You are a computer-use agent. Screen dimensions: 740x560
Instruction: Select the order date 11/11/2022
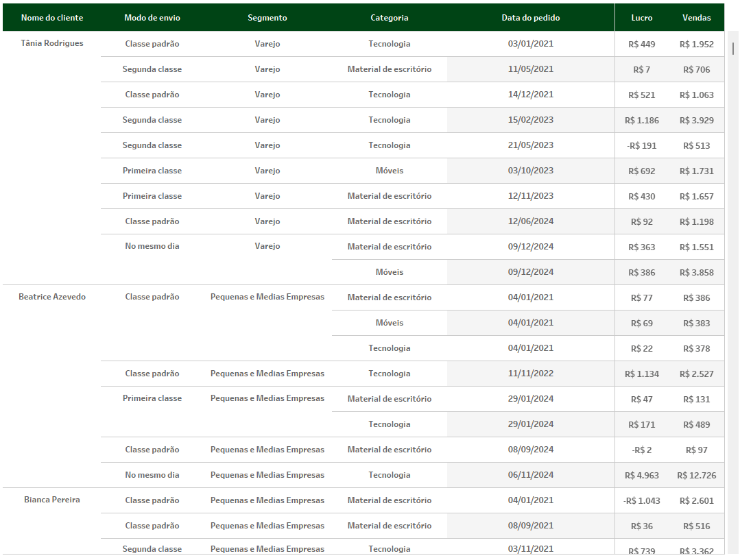[531, 374]
